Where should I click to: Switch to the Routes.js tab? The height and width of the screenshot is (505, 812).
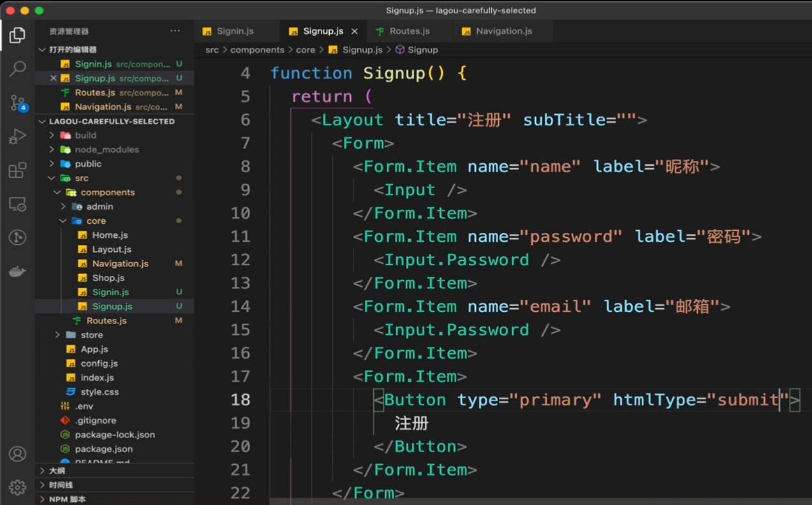[x=409, y=31]
